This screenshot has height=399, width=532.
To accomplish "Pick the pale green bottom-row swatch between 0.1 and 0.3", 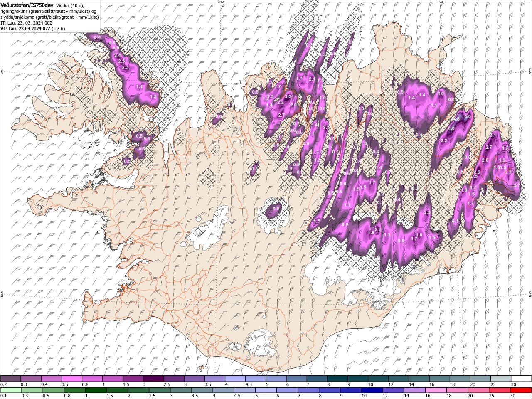I will click(x=11, y=390).
